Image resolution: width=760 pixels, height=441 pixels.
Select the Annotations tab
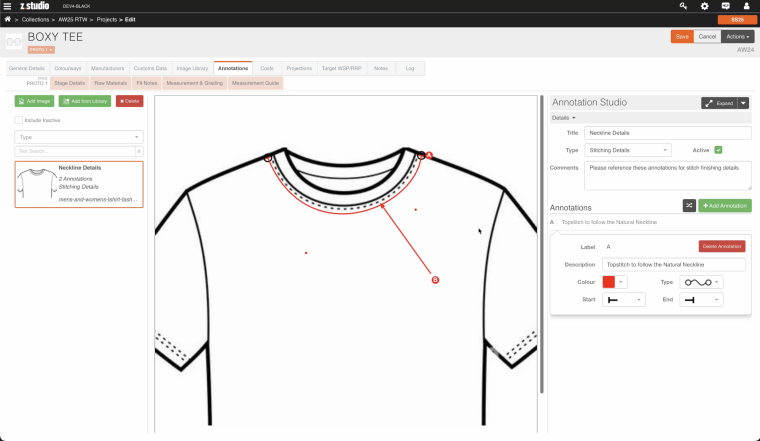233,68
